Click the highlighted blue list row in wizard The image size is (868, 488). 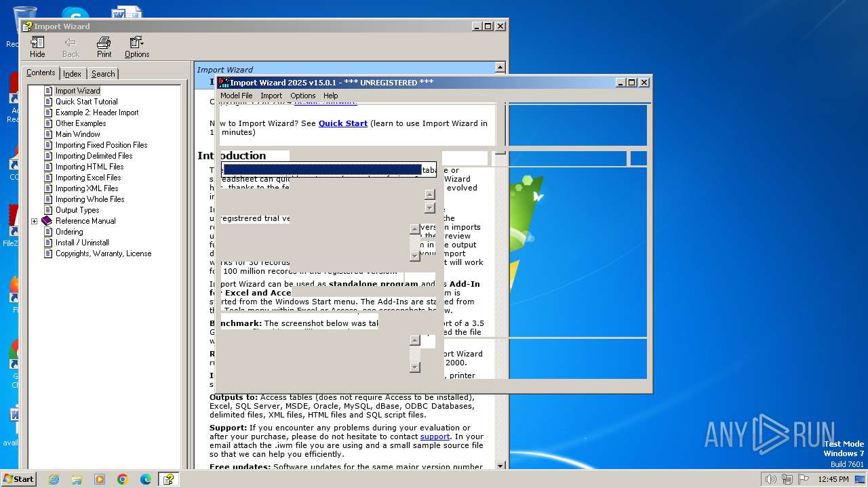click(322, 169)
